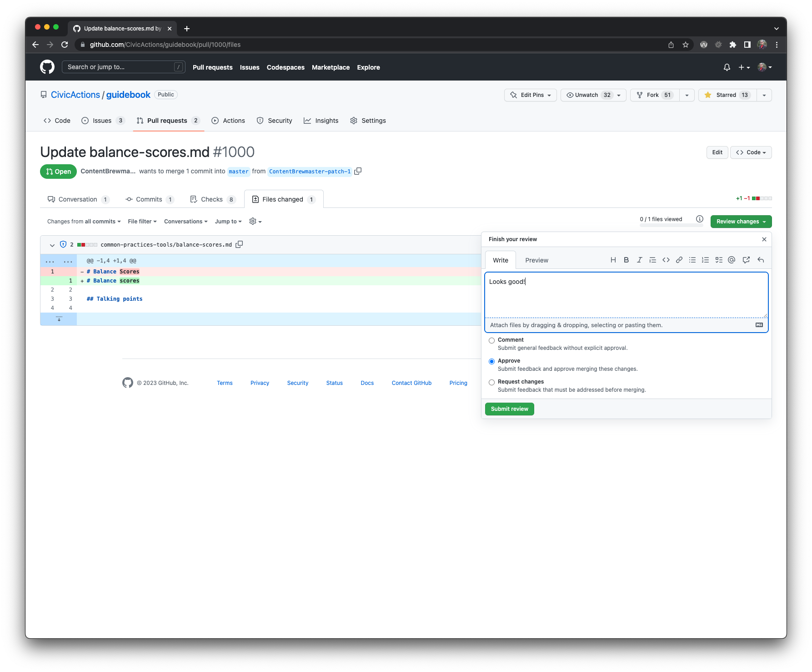Switch to the Commits tab

tap(149, 199)
